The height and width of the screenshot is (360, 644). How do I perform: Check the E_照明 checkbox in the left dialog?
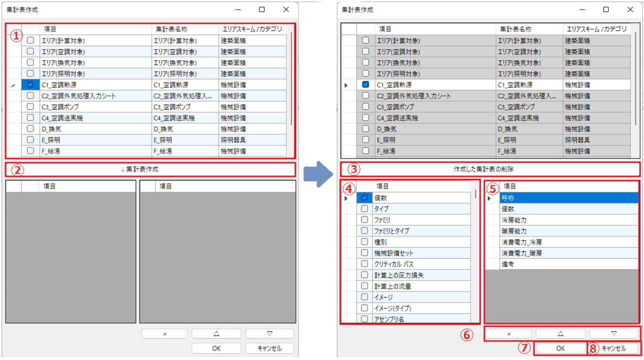pos(30,140)
